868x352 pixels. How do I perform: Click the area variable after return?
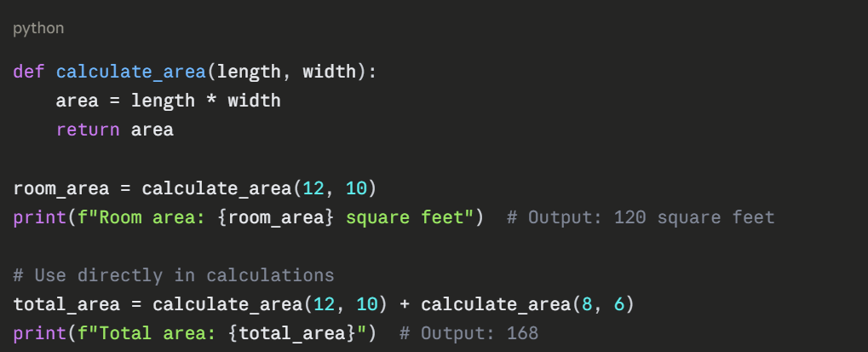pos(152,130)
